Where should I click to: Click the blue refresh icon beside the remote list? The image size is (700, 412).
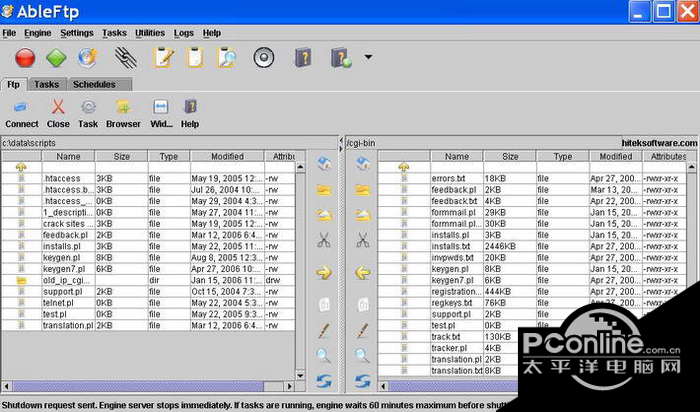(x=363, y=381)
